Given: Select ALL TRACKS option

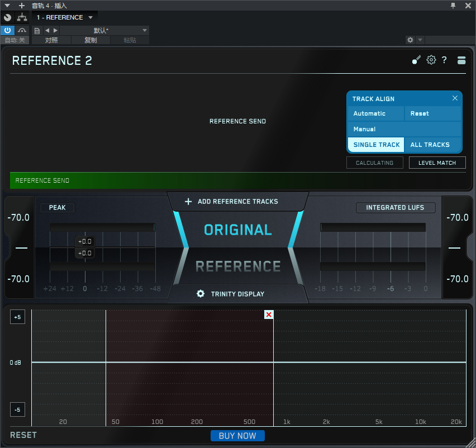Looking at the screenshot, I should pos(432,145).
